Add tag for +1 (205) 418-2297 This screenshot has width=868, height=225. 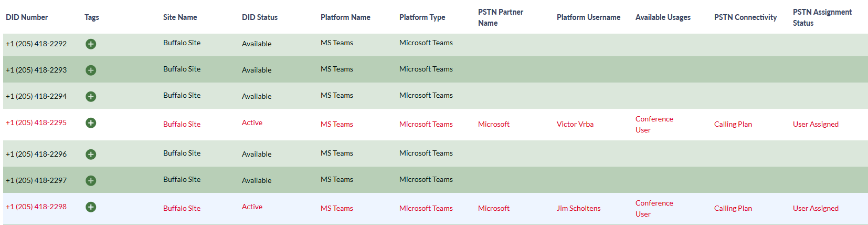click(91, 181)
